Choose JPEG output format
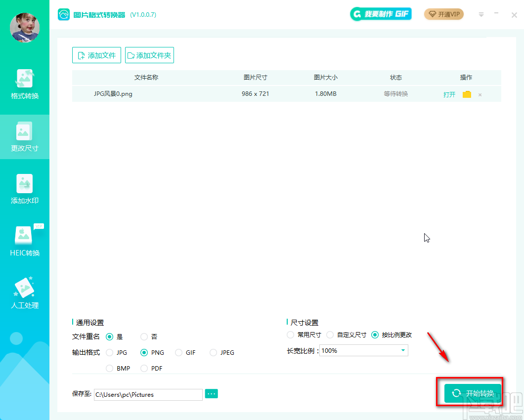The height and width of the screenshot is (420, 524). pos(213,352)
